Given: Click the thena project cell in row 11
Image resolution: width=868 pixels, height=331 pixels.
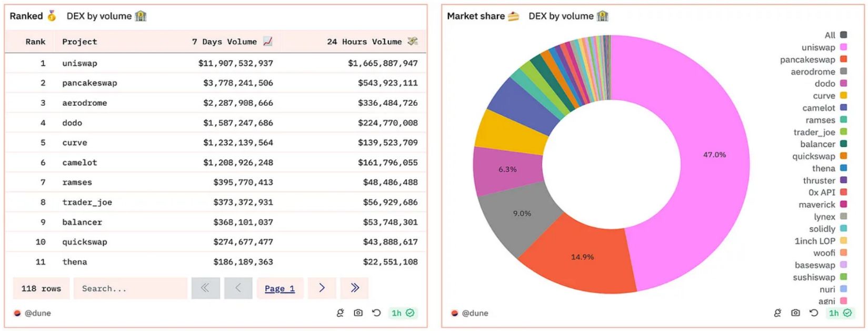Looking at the screenshot, I should click(75, 262).
